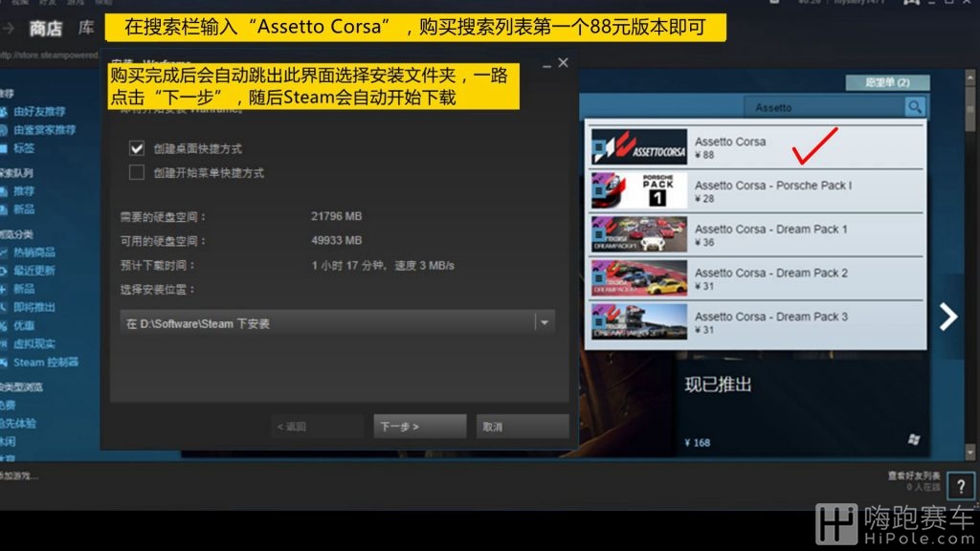Close the install dialog
The height and width of the screenshot is (551, 980).
click(x=563, y=62)
